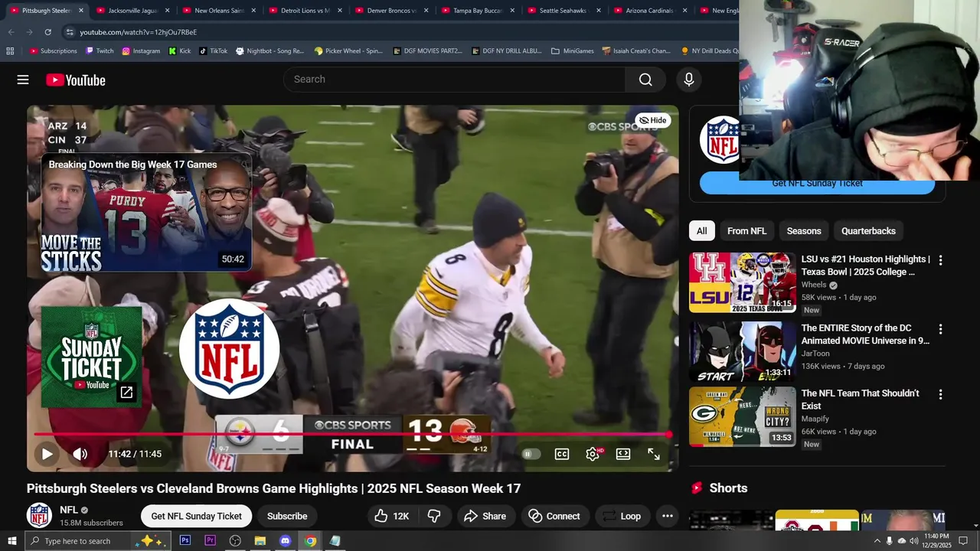
Task: Share the video
Action: tap(485, 516)
